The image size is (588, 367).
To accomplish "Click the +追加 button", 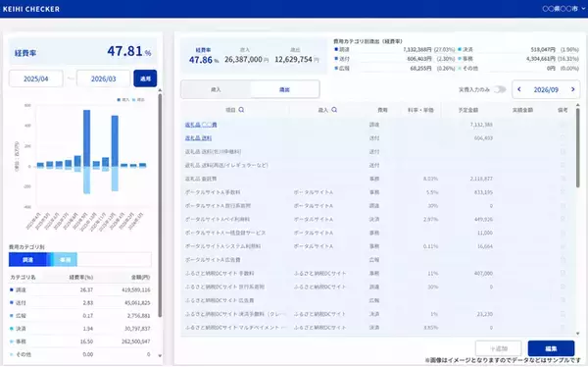I will (x=499, y=348).
